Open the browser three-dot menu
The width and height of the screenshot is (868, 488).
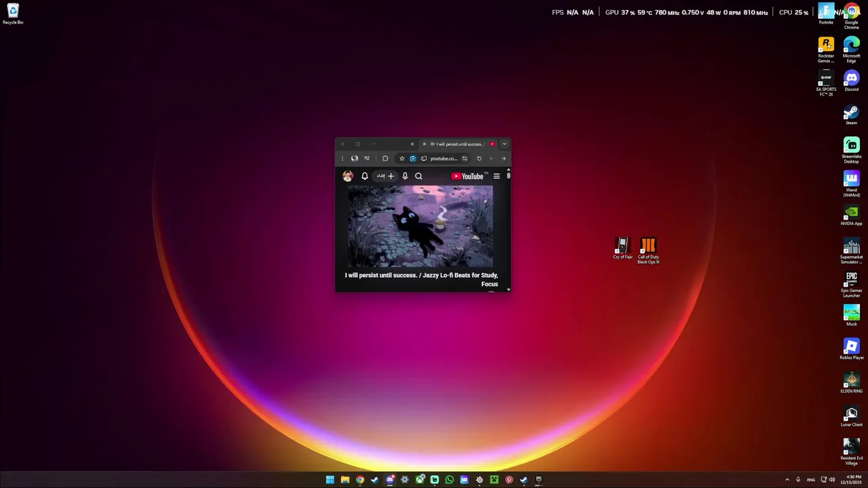(x=342, y=159)
